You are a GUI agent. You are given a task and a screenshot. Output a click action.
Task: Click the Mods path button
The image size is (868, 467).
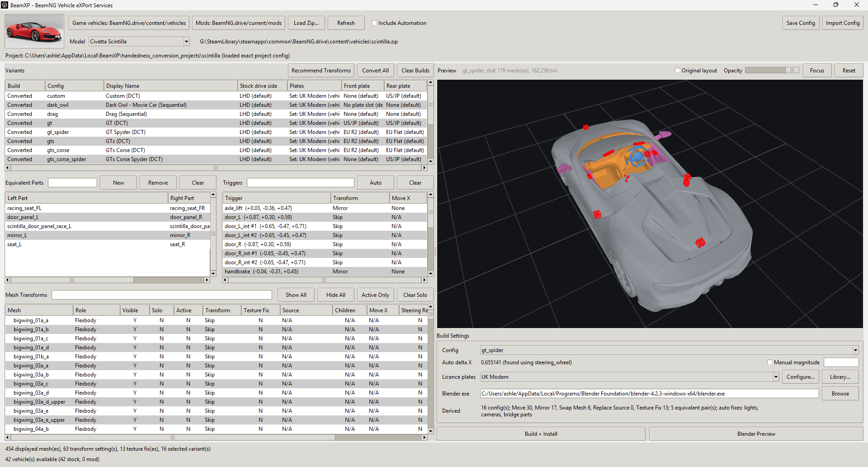[239, 23]
